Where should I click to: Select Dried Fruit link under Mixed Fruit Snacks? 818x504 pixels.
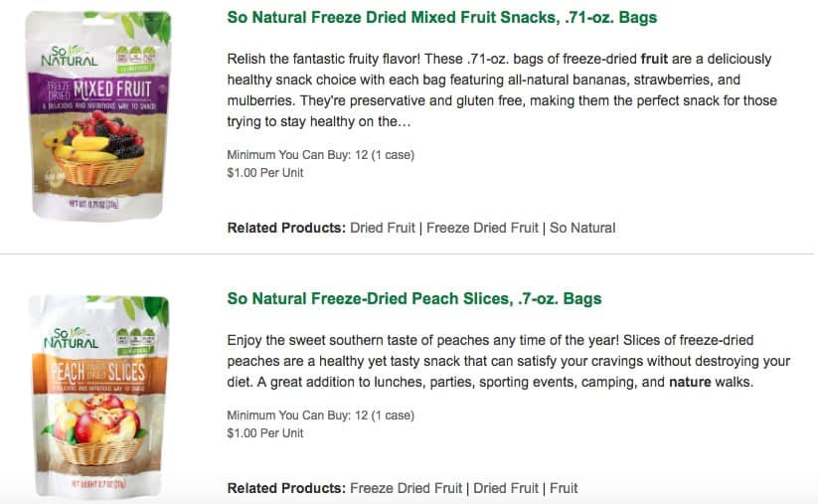pos(383,228)
